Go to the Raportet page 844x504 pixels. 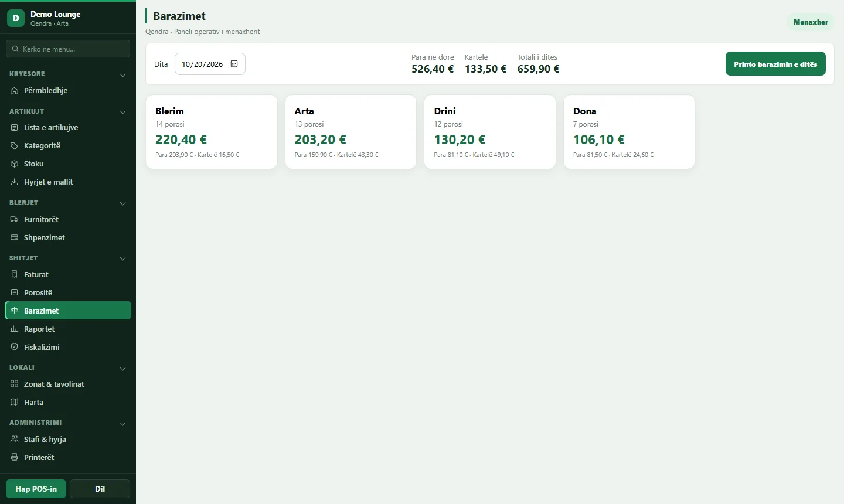point(68,329)
